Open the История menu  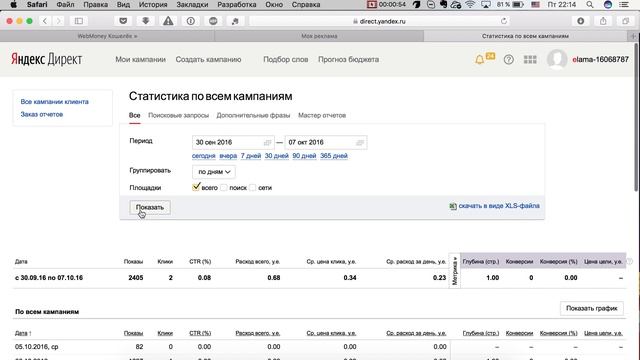tap(153, 4)
